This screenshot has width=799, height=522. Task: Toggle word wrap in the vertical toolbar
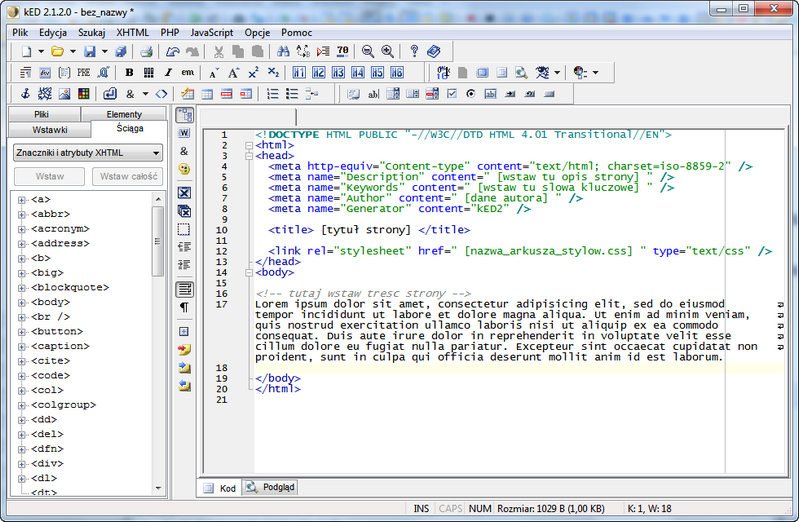tap(184, 289)
